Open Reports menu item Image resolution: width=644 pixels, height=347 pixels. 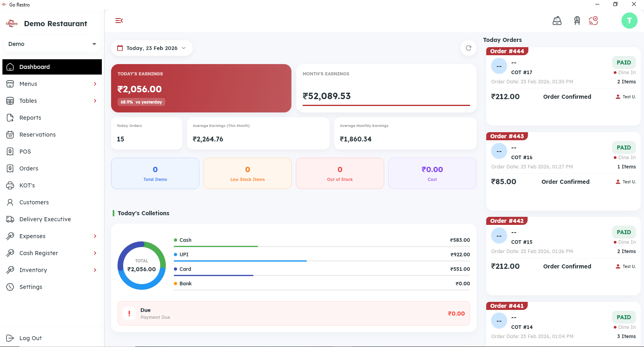click(52, 118)
